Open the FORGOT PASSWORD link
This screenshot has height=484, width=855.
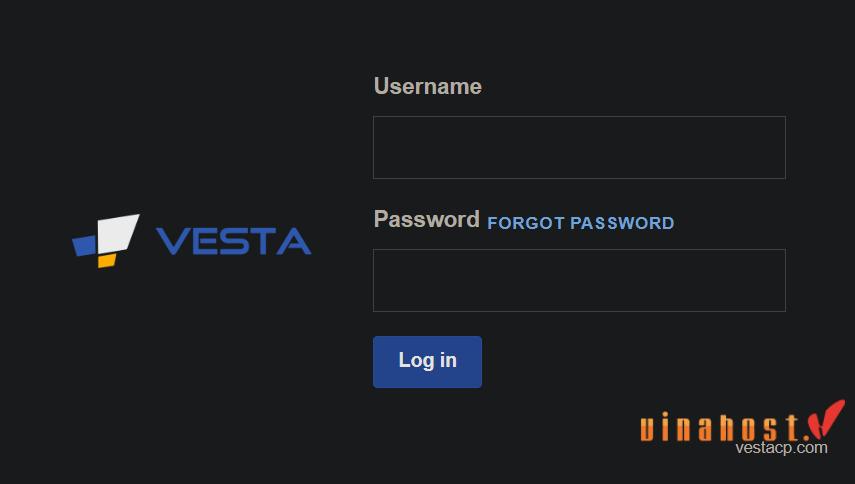coord(580,223)
